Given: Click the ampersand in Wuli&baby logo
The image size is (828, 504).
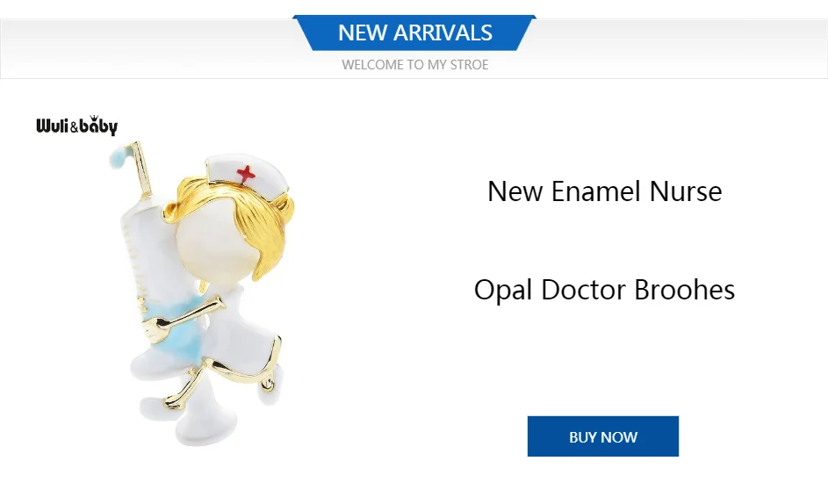Looking at the screenshot, I should coord(74,127).
